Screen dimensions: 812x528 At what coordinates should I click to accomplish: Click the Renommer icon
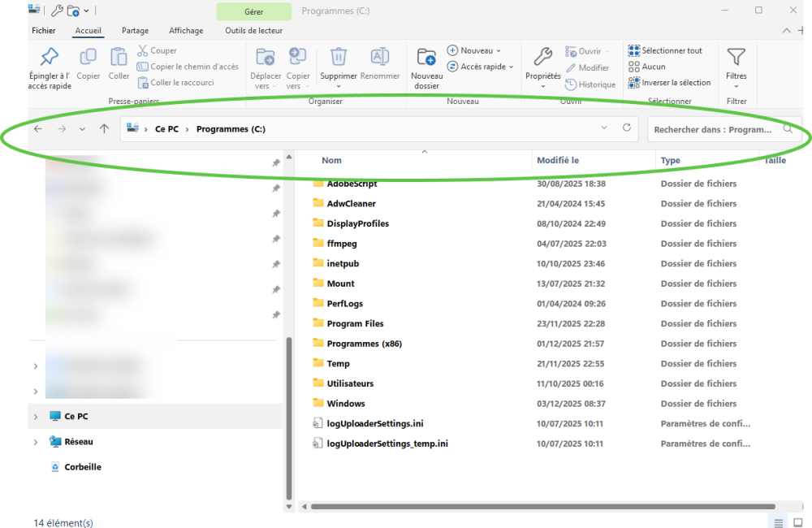click(x=379, y=57)
